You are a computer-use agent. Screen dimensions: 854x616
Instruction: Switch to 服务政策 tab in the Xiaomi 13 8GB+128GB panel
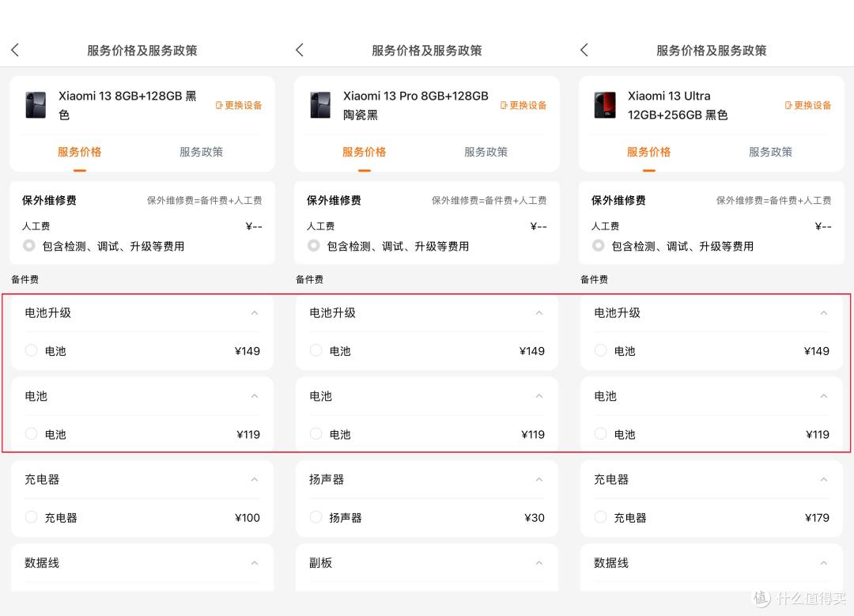202,152
